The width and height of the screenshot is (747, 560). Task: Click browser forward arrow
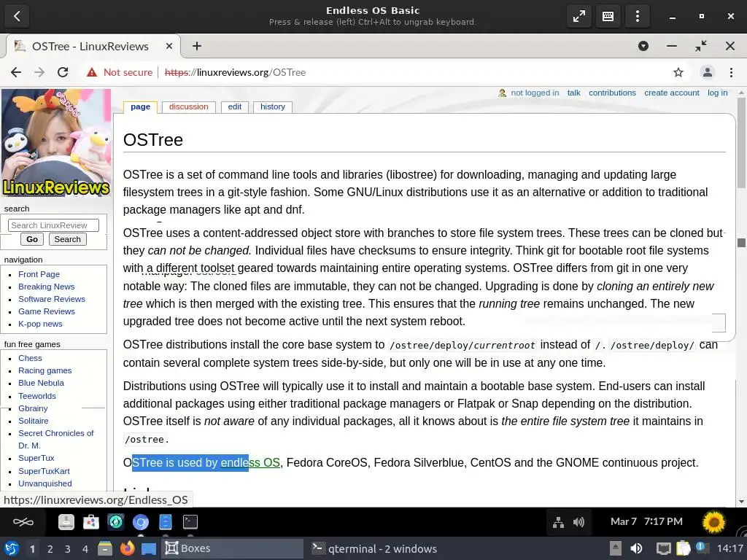(x=39, y=72)
